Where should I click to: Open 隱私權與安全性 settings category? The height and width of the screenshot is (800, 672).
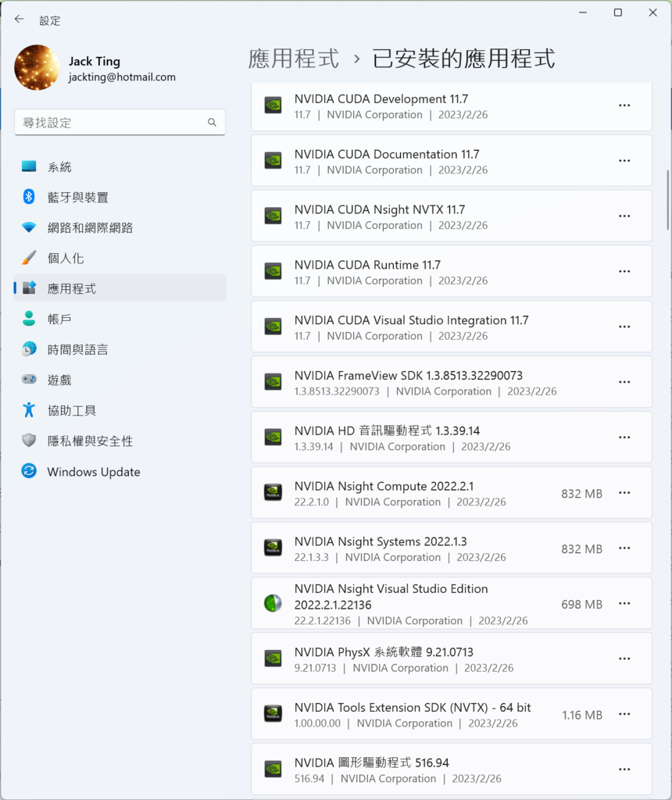tap(120, 441)
